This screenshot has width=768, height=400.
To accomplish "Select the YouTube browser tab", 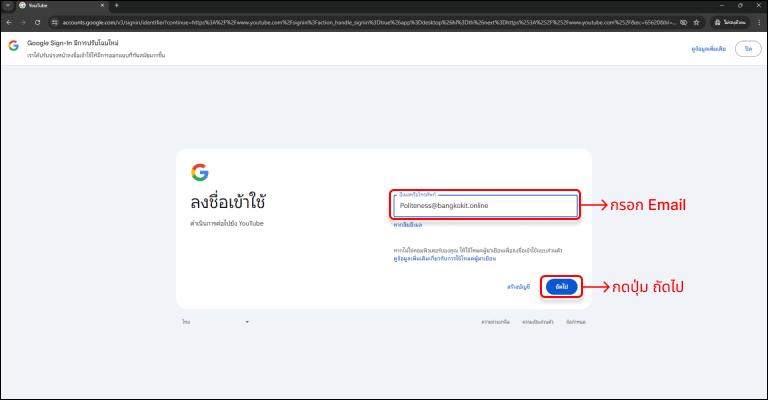I will pos(61,5).
